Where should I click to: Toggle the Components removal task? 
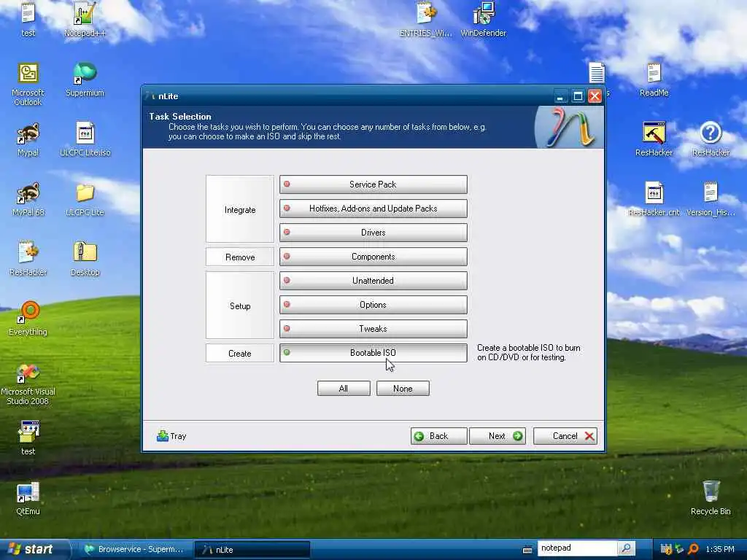coord(373,257)
